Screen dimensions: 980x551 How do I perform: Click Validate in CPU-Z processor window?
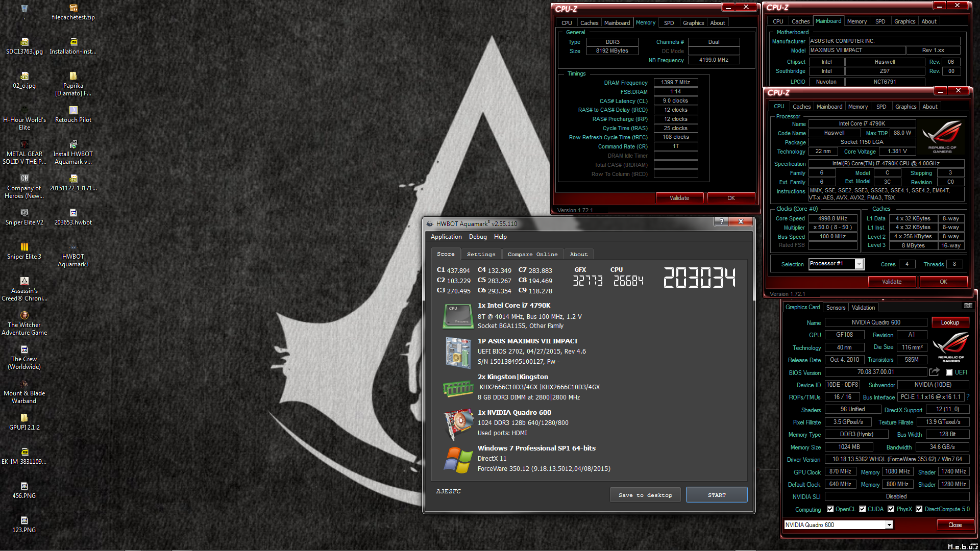click(892, 282)
